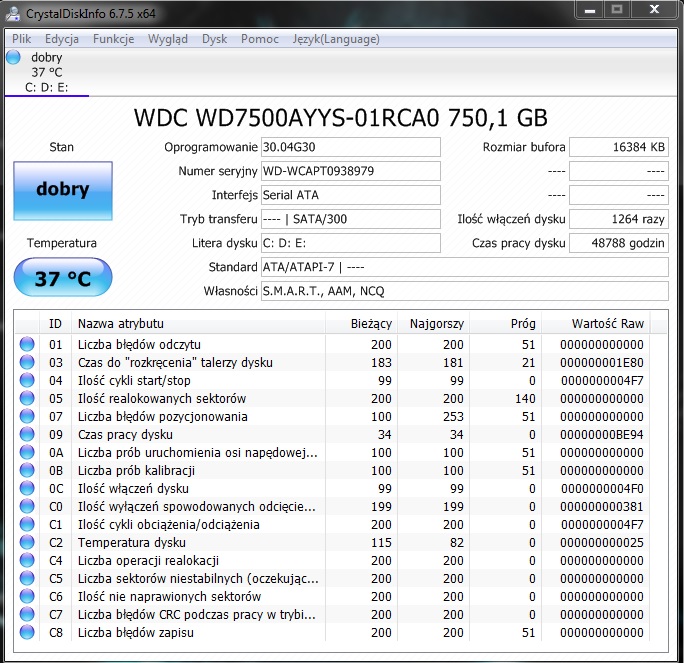The height and width of the screenshot is (663, 684).
Task: Select the Ilość nie naprawionych sektorów row
Action: 332,596
